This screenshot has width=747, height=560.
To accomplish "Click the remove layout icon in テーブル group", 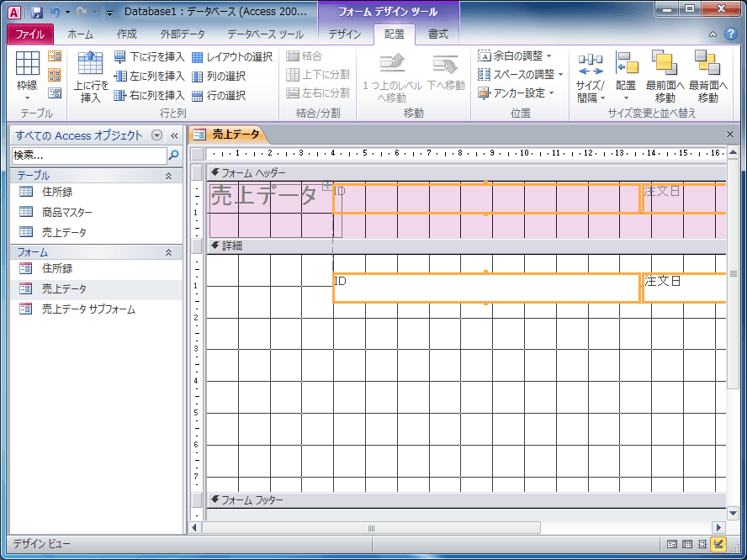I will [55, 92].
